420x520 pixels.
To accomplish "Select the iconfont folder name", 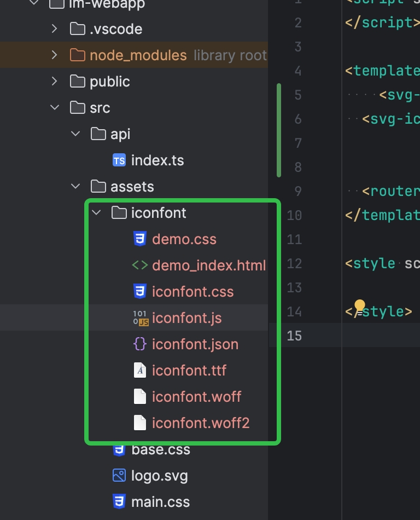I will click(159, 213).
